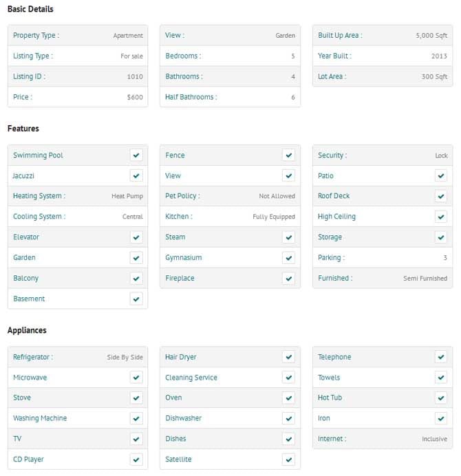Toggle the Swimming Pool checkbox
Viewport: 461px width, 476px height.
(136, 155)
